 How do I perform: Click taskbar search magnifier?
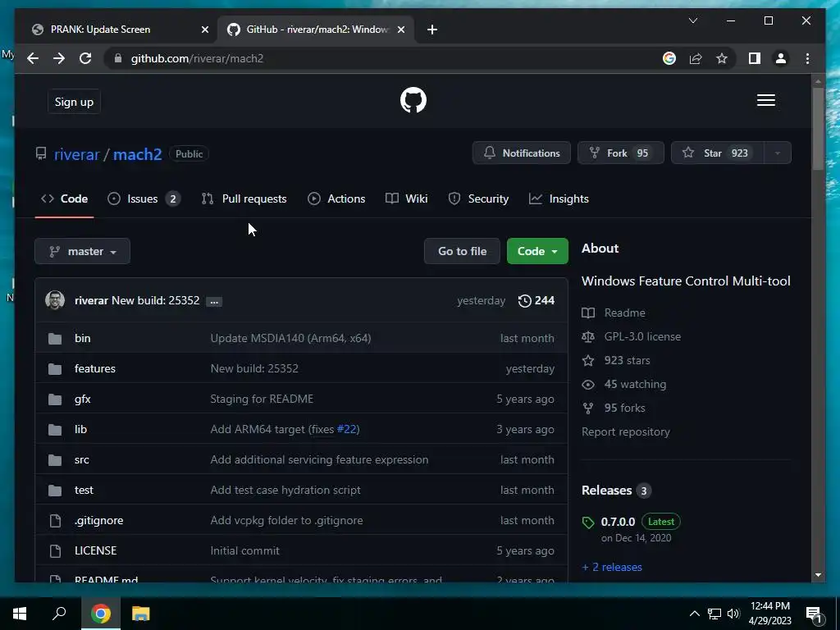(x=59, y=614)
